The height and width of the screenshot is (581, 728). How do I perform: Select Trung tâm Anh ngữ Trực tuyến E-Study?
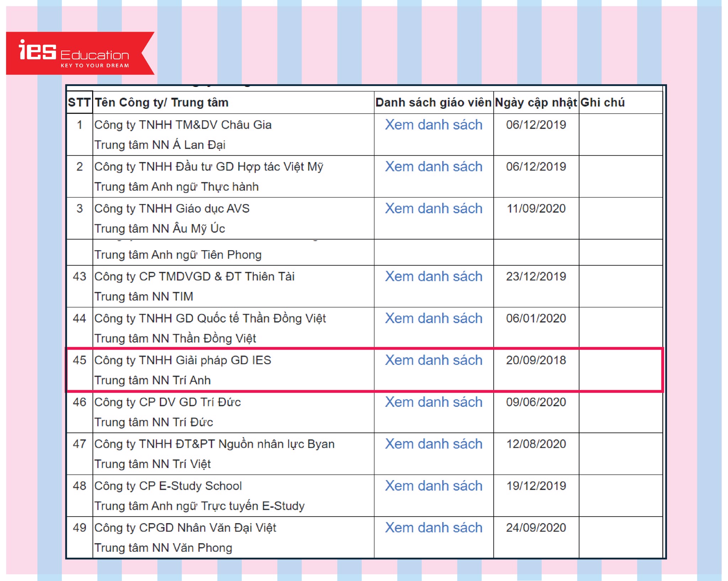[x=200, y=506]
